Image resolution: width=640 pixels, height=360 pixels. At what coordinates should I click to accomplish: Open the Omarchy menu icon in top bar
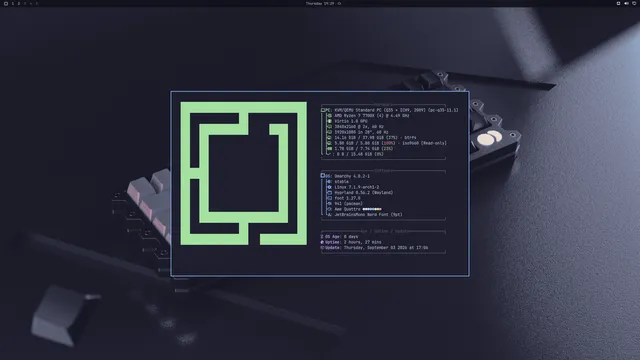pos(6,3)
